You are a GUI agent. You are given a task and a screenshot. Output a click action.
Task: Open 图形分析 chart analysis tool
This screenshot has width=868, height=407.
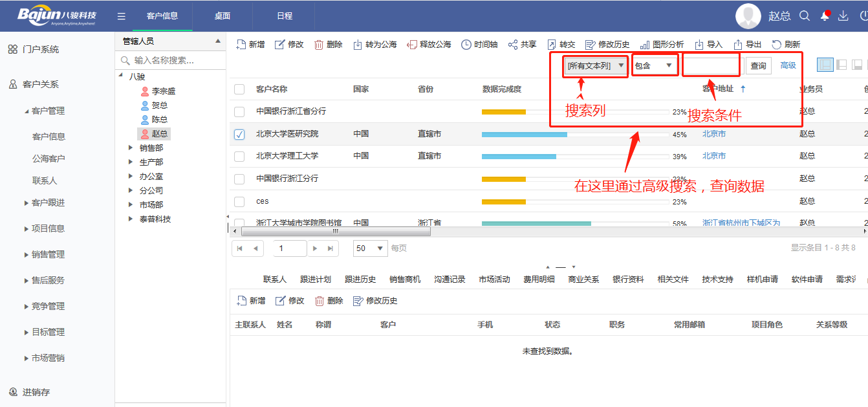click(645, 45)
